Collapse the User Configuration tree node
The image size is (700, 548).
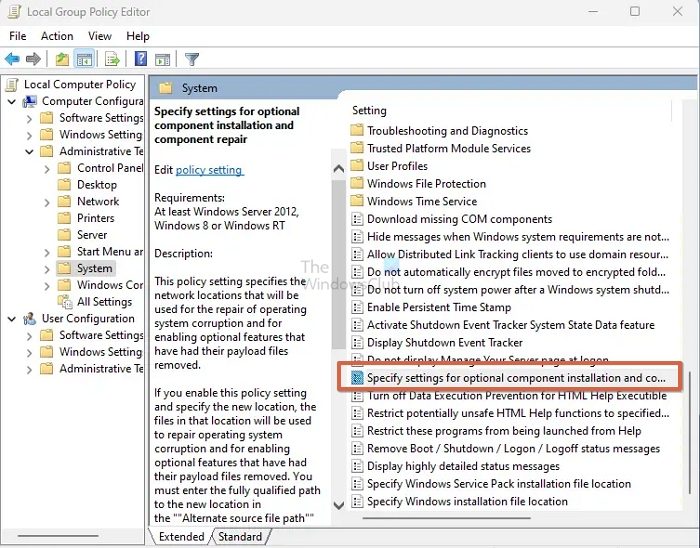(x=12, y=319)
